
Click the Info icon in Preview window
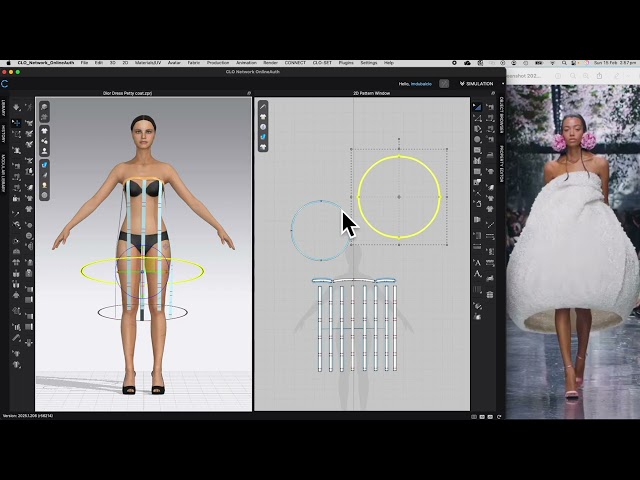coord(558,76)
